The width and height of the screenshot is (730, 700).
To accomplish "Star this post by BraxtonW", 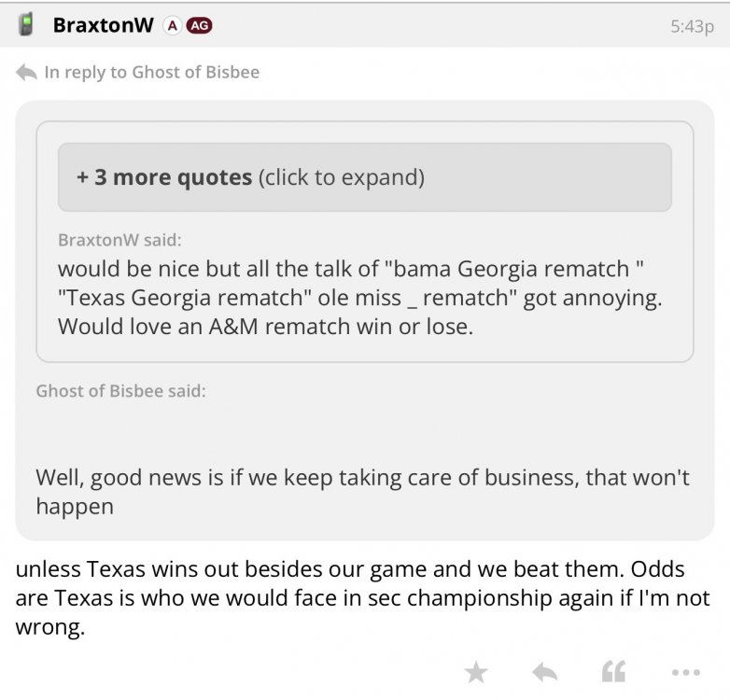I will 476,671.
